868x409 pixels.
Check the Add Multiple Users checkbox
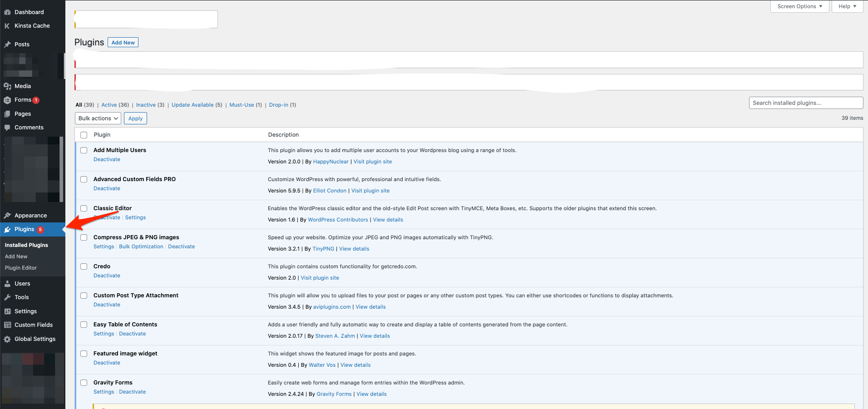click(84, 150)
